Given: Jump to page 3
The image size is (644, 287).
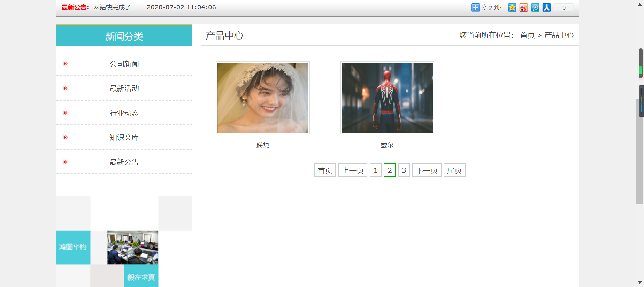Looking at the screenshot, I should [404, 170].
